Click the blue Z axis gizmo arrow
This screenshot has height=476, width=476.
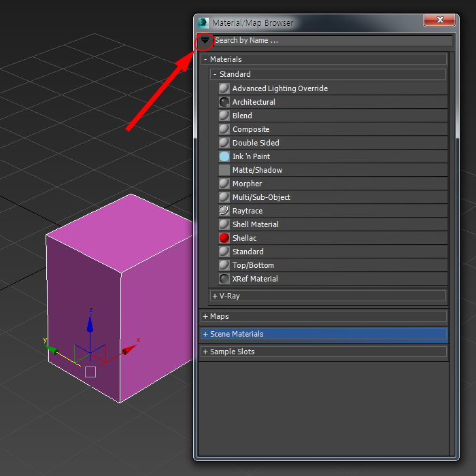(x=90, y=324)
